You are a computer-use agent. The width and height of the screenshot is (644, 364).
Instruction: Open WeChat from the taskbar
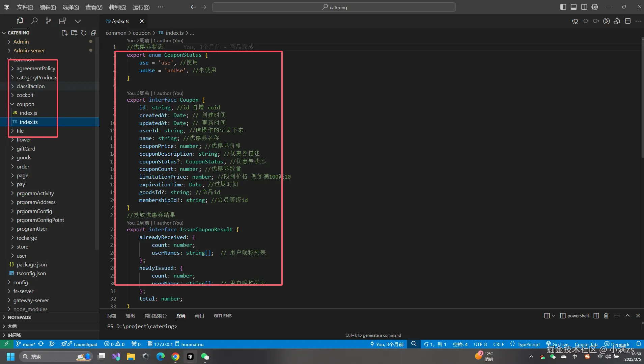tap(205, 357)
